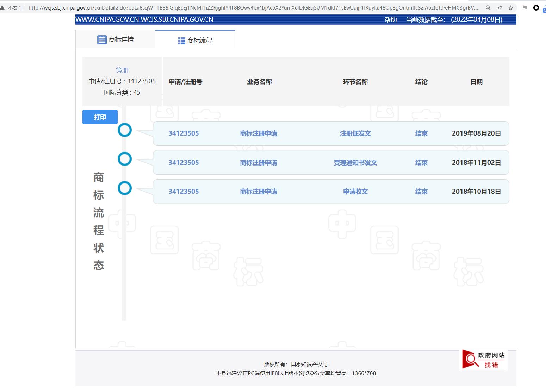Click the timeline circle for 注册证发文 step

tap(125, 130)
